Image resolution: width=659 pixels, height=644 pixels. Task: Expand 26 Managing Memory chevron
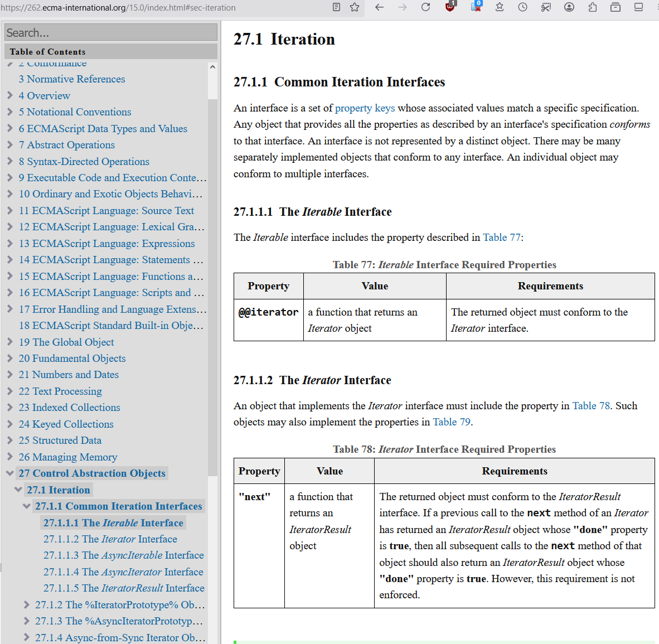point(10,457)
